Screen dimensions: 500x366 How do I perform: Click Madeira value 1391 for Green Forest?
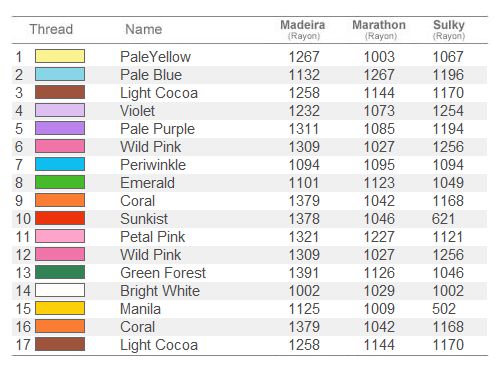304,273
